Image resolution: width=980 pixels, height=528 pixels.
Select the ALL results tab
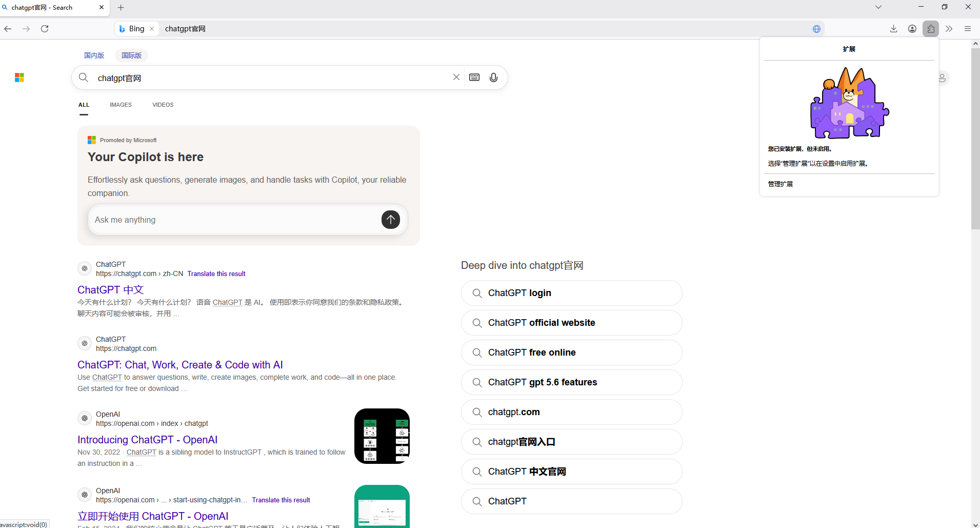click(84, 105)
